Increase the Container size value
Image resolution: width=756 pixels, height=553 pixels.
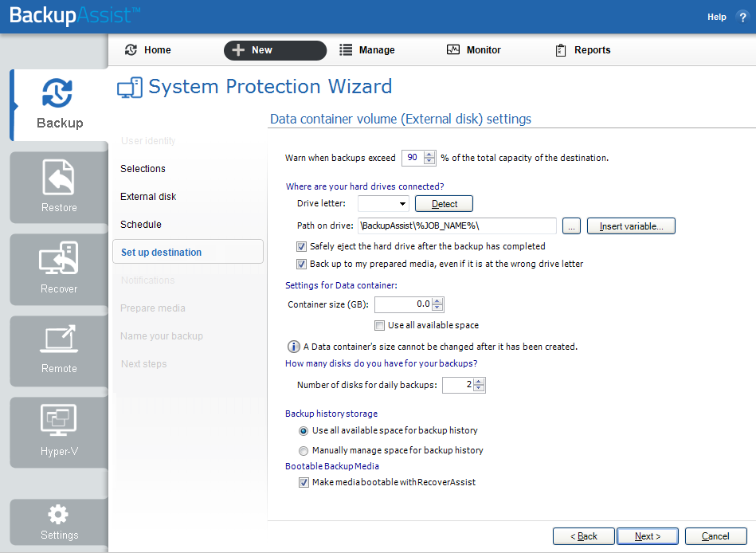(x=437, y=301)
